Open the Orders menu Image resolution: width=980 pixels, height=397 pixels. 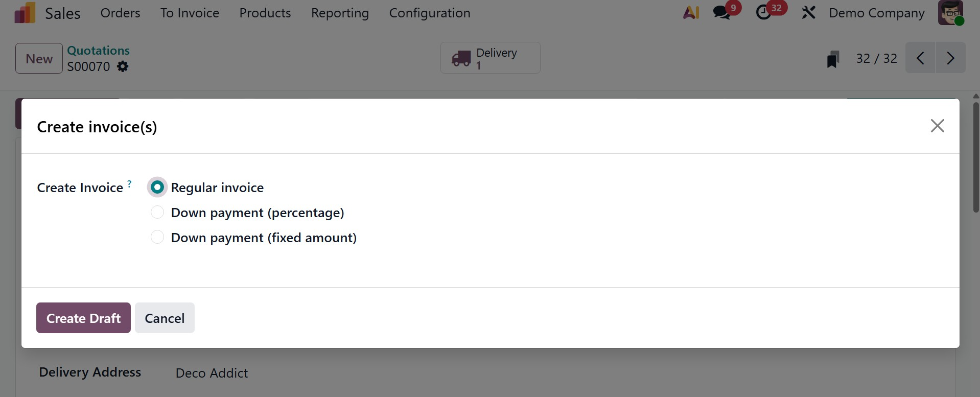click(x=120, y=13)
